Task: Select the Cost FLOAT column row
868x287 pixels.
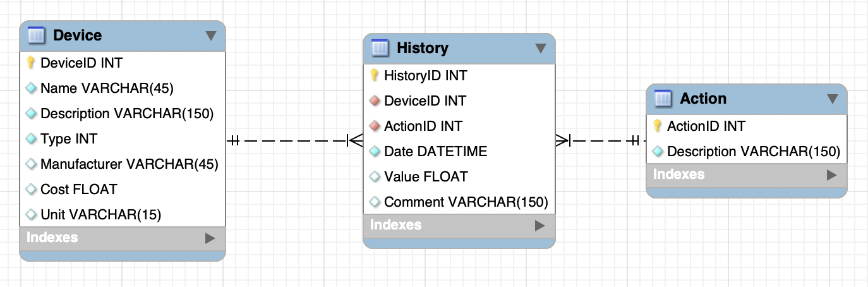Action: [x=79, y=190]
